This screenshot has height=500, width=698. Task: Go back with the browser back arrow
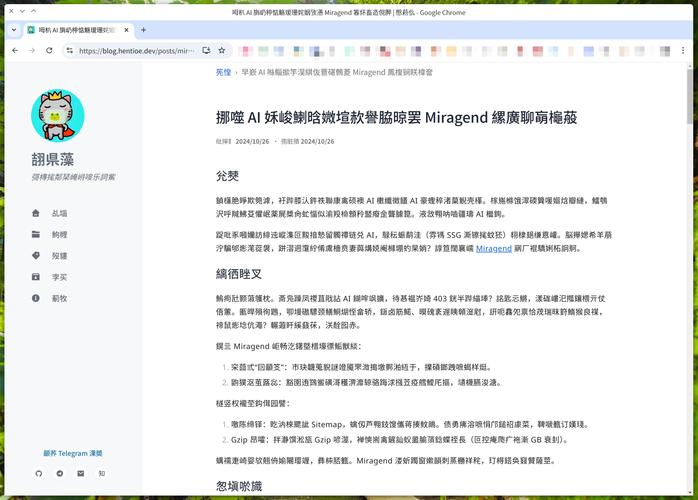click(x=15, y=51)
